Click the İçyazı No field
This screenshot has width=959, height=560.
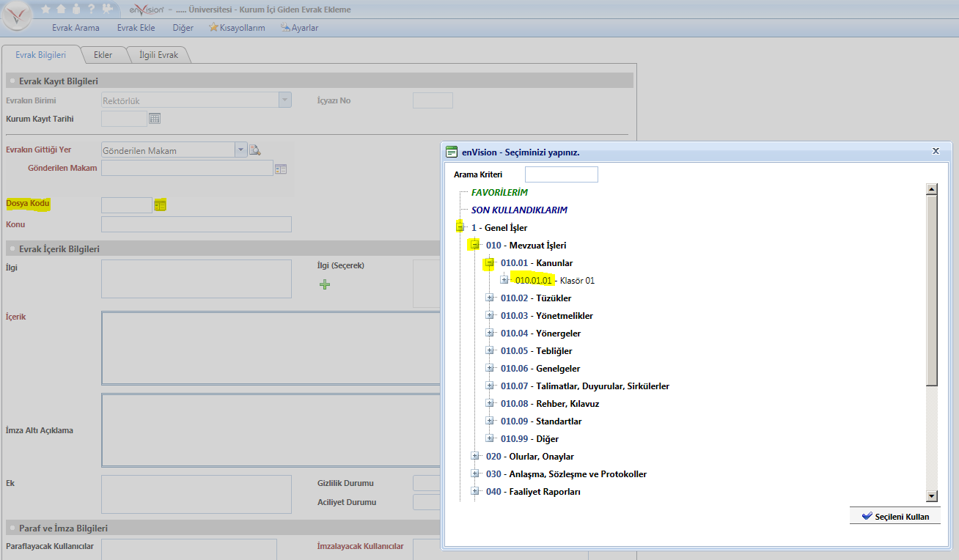point(433,100)
